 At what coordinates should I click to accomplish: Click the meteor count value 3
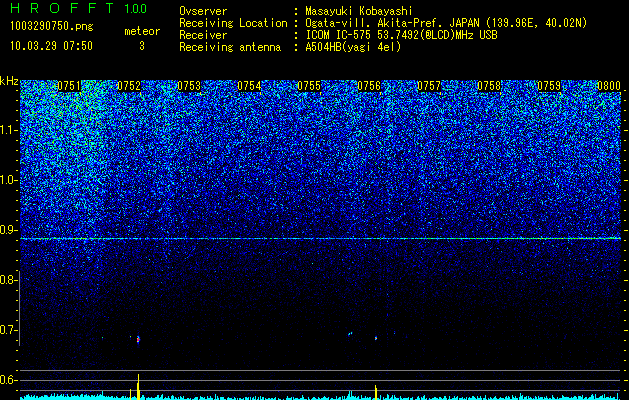[x=142, y=46]
